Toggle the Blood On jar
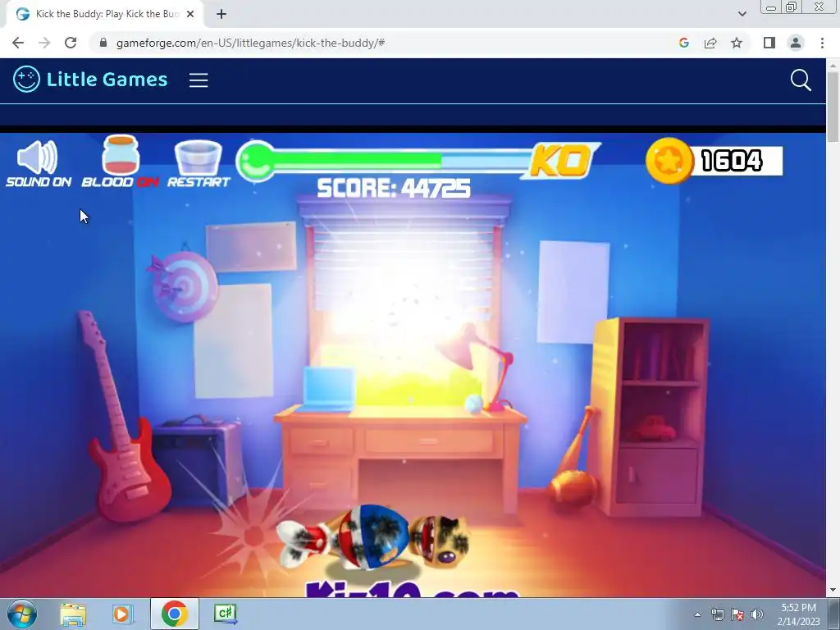 (x=121, y=161)
